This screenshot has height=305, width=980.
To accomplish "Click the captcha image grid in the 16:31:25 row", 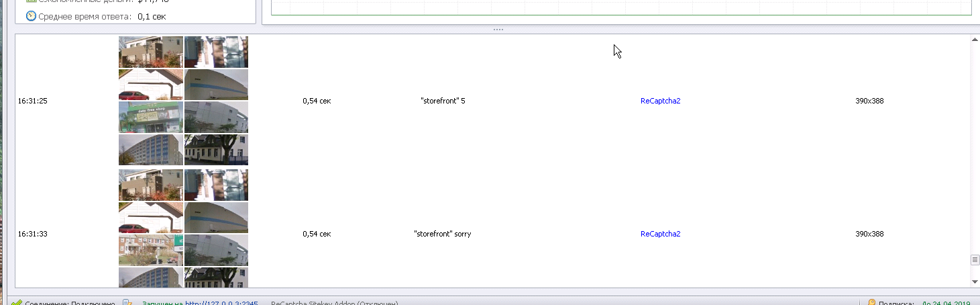I will point(183,101).
